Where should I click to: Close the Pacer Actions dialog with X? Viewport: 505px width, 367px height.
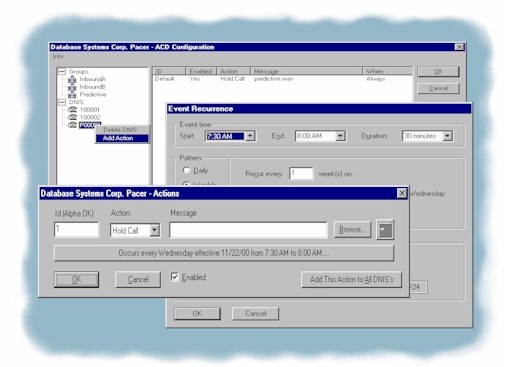pyautogui.click(x=402, y=193)
